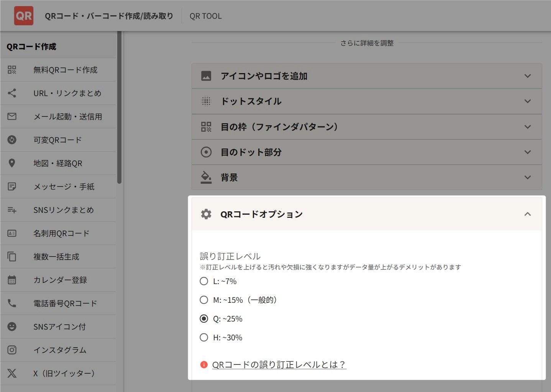
Task: Click the Instagram icon in sidebar
Action: point(12,350)
